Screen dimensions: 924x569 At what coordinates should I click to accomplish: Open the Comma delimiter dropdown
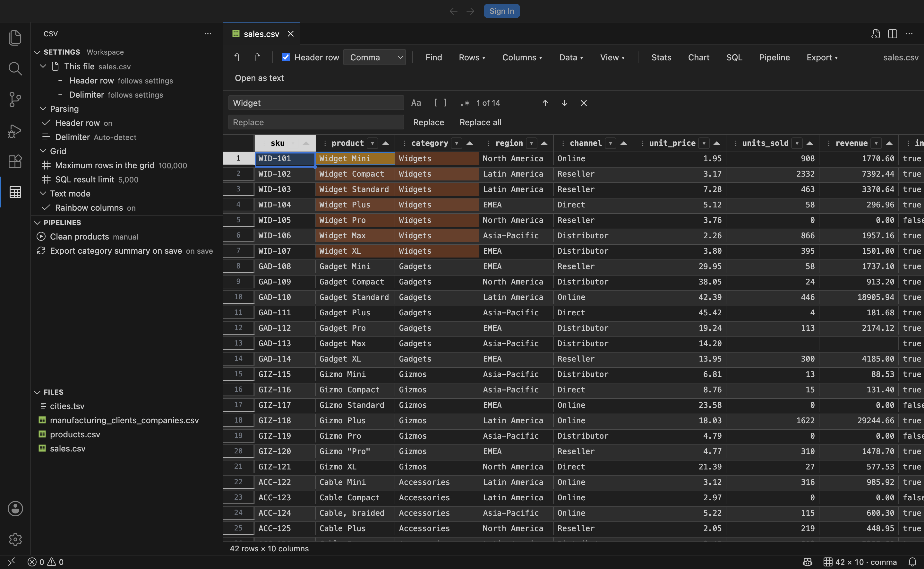pyautogui.click(x=374, y=57)
